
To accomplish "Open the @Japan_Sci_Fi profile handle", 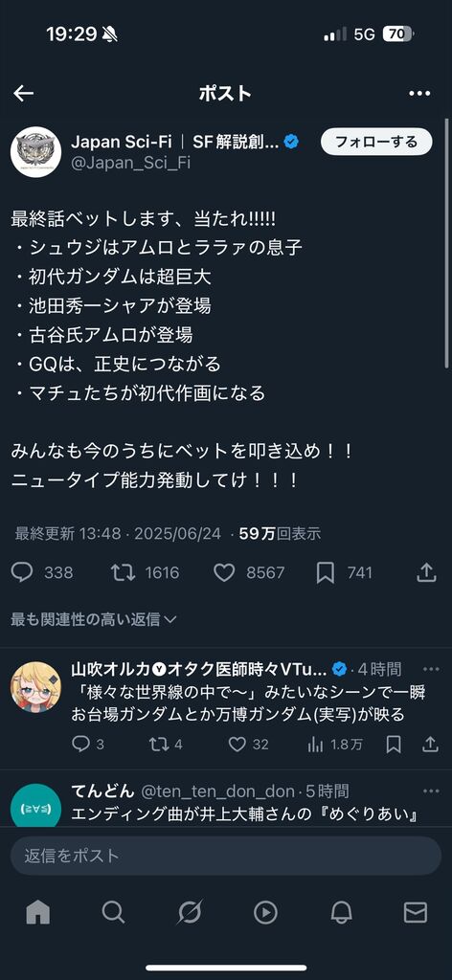I will click(130, 163).
